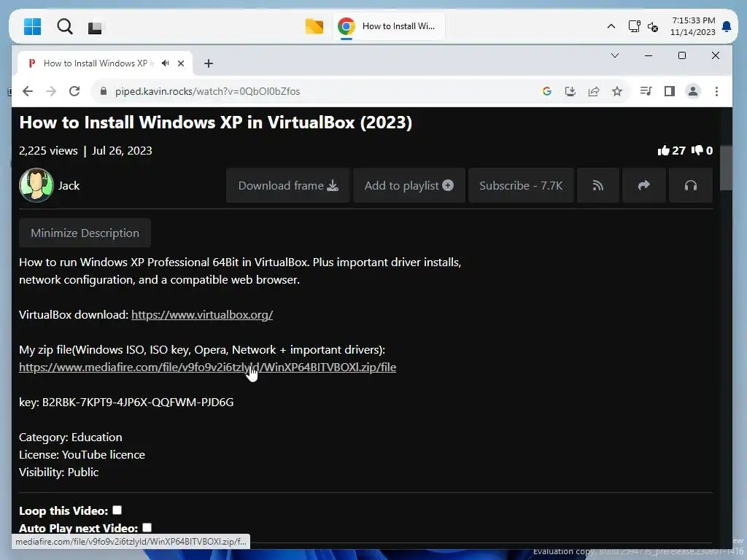The width and height of the screenshot is (747, 560).
Task: Collapse with Minimize Description
Action: click(x=85, y=233)
